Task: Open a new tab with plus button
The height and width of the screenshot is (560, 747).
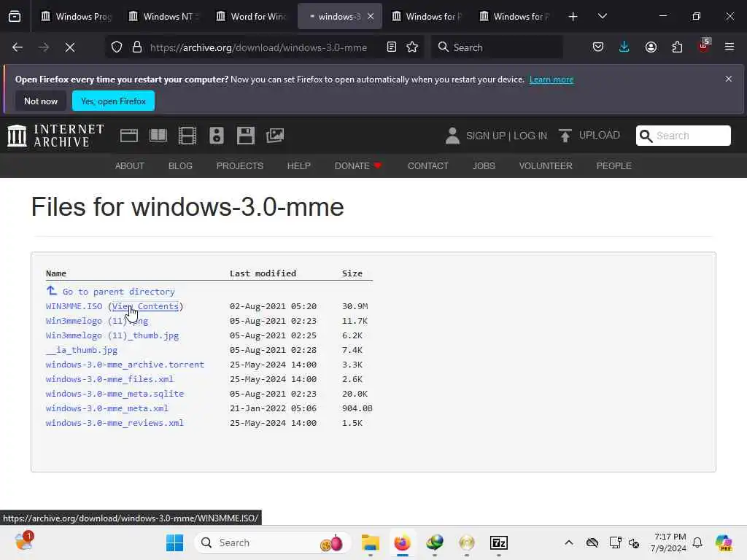Action: click(x=573, y=16)
